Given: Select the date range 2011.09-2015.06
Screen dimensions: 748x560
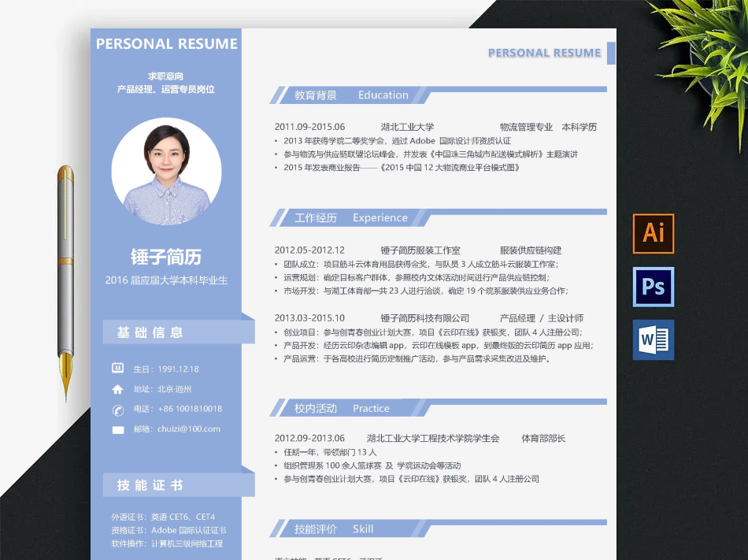Looking at the screenshot, I should pos(309,127).
